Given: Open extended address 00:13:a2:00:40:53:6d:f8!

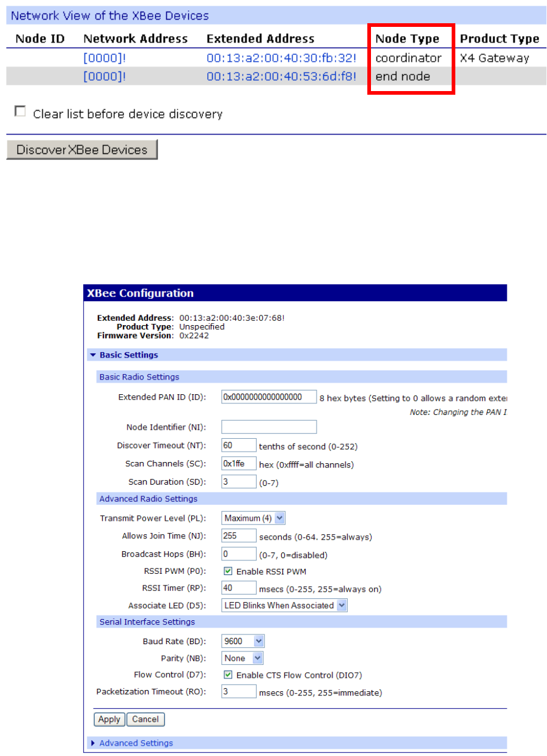Looking at the screenshot, I should 281,77.
